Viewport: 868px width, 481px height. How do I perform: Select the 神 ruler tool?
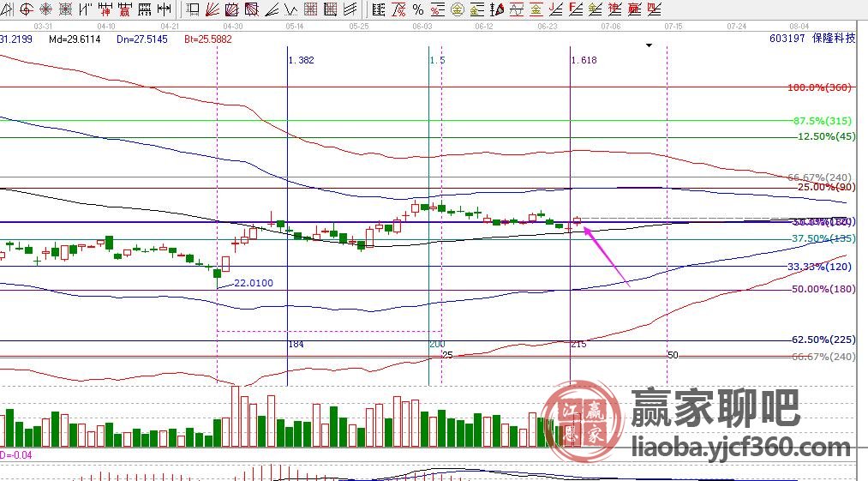[x=105, y=9]
